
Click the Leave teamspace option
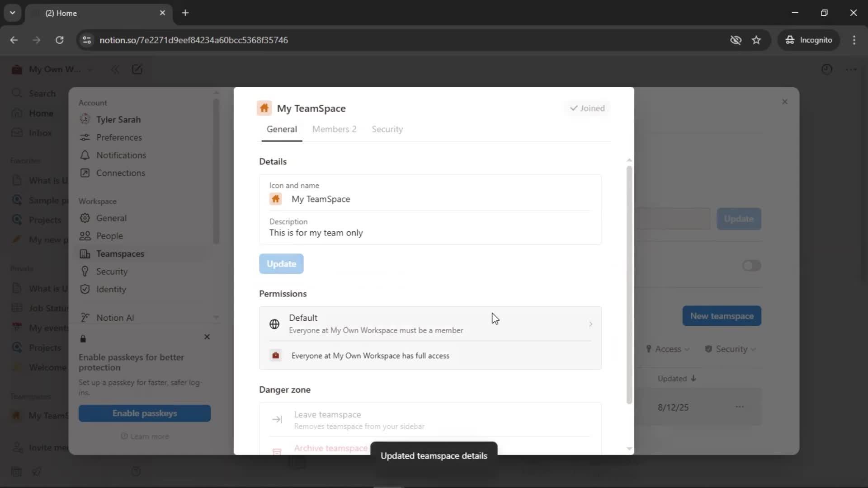tap(430, 420)
